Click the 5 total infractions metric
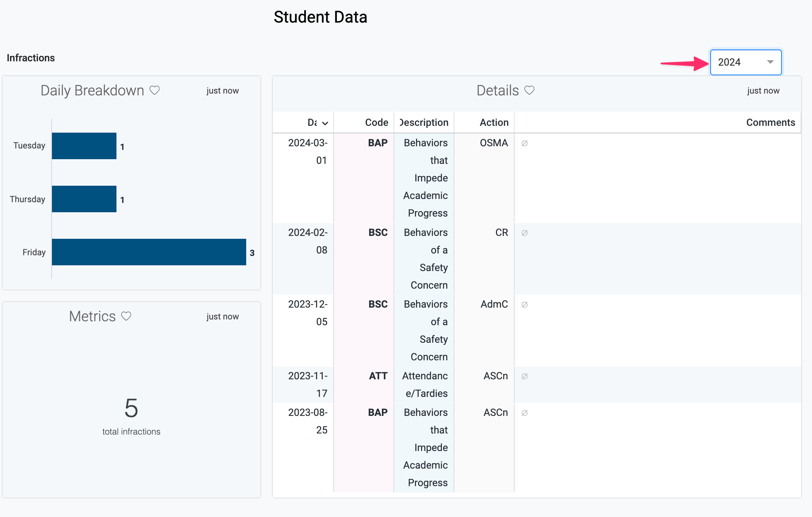Image resolution: width=812 pixels, height=517 pixels. pos(131,409)
